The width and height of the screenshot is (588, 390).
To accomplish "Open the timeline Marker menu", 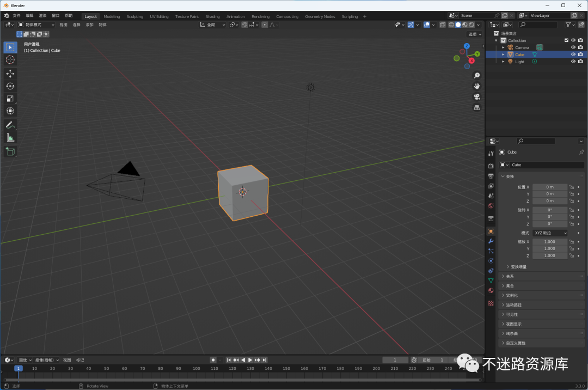I will click(80, 360).
